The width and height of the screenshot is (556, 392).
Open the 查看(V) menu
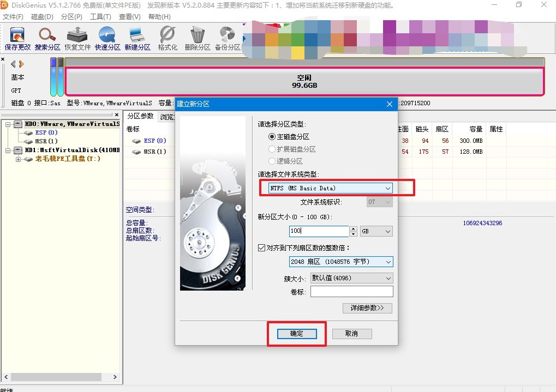[x=129, y=17]
